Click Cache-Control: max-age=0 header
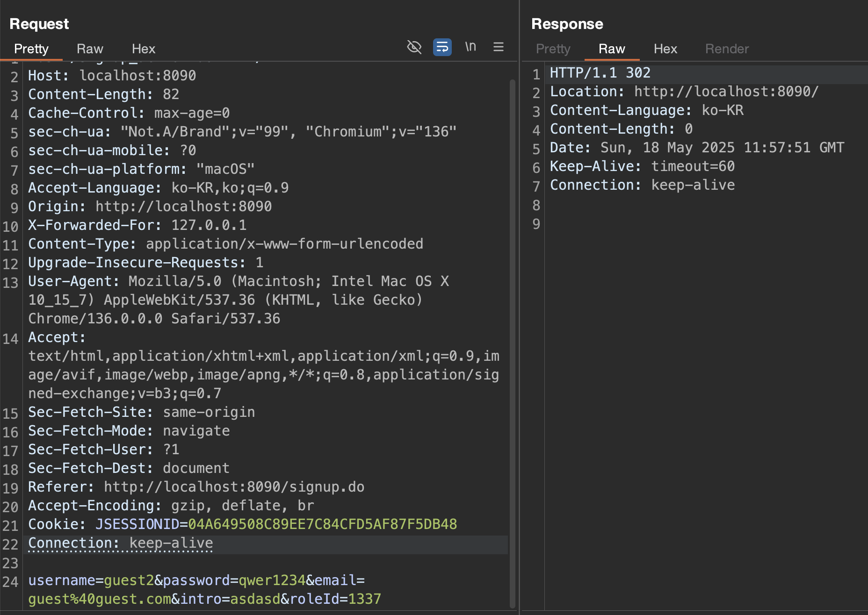 click(129, 113)
